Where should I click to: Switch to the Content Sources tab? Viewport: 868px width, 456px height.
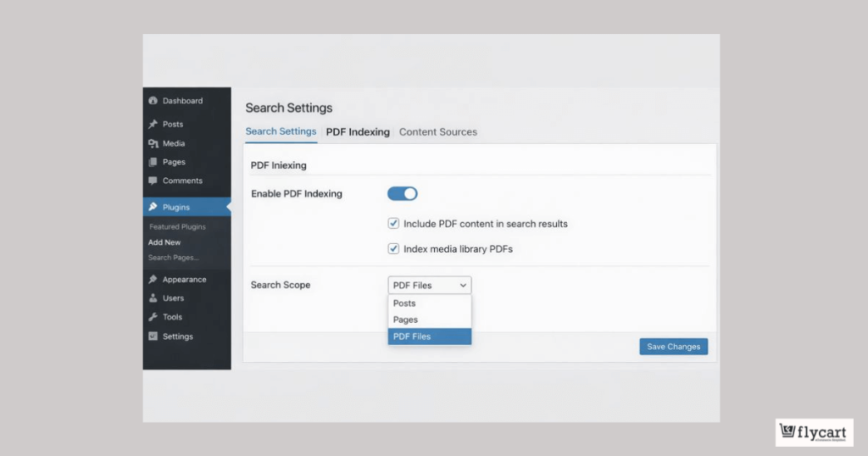pos(438,131)
